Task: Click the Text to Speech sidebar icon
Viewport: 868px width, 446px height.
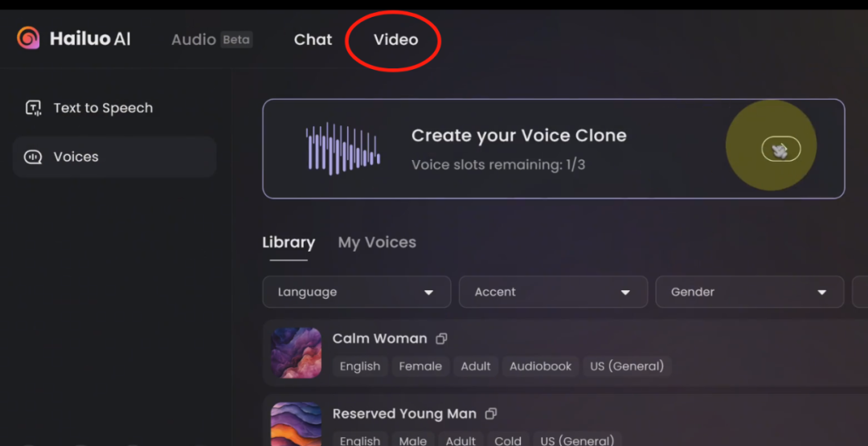Action: [x=34, y=108]
